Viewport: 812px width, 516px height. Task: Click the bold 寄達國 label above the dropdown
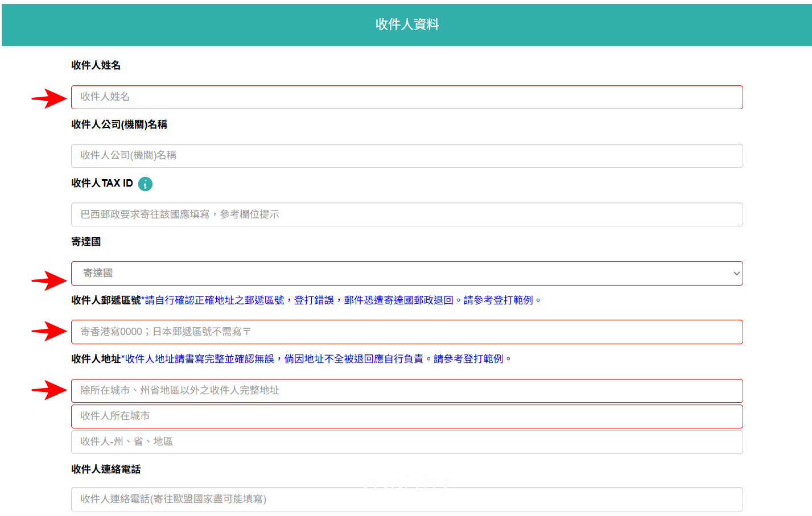[86, 242]
